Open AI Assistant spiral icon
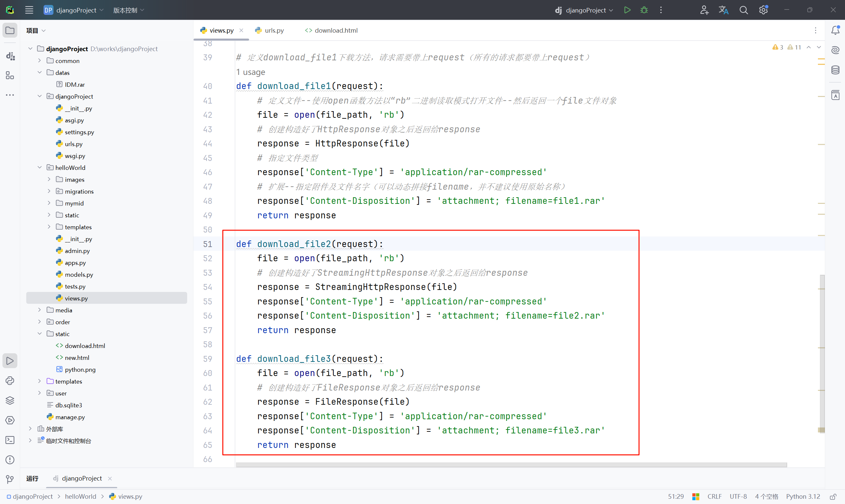The height and width of the screenshot is (504, 845). (x=835, y=50)
